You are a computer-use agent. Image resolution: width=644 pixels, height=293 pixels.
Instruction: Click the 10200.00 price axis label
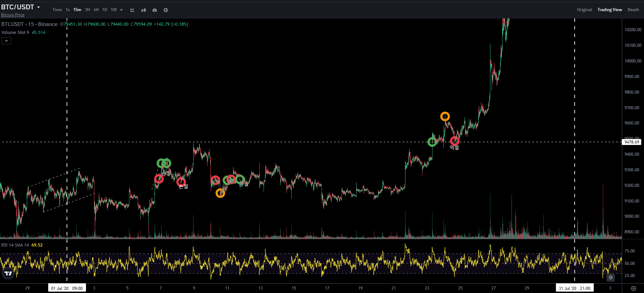pyautogui.click(x=633, y=30)
